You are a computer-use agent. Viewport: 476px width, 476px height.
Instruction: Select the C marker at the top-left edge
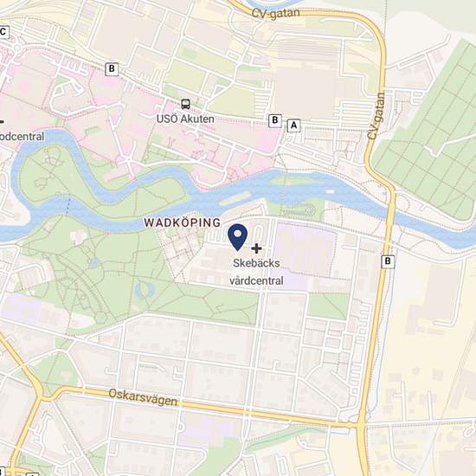pyautogui.click(x=3, y=32)
